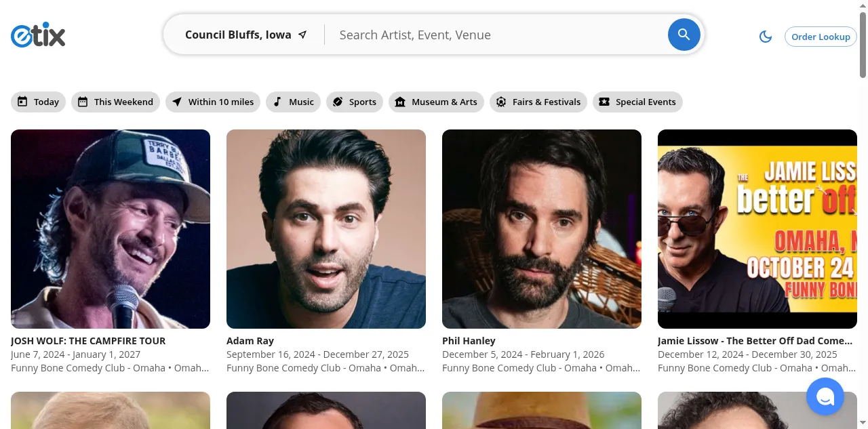The width and height of the screenshot is (868, 429).
Task: Toggle dark mode moon icon
Action: tap(766, 37)
